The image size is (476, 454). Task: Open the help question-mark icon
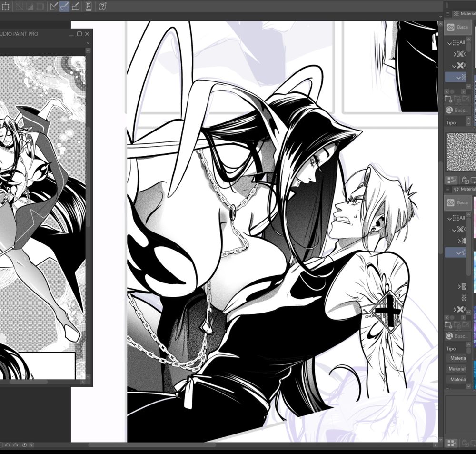[103, 6]
